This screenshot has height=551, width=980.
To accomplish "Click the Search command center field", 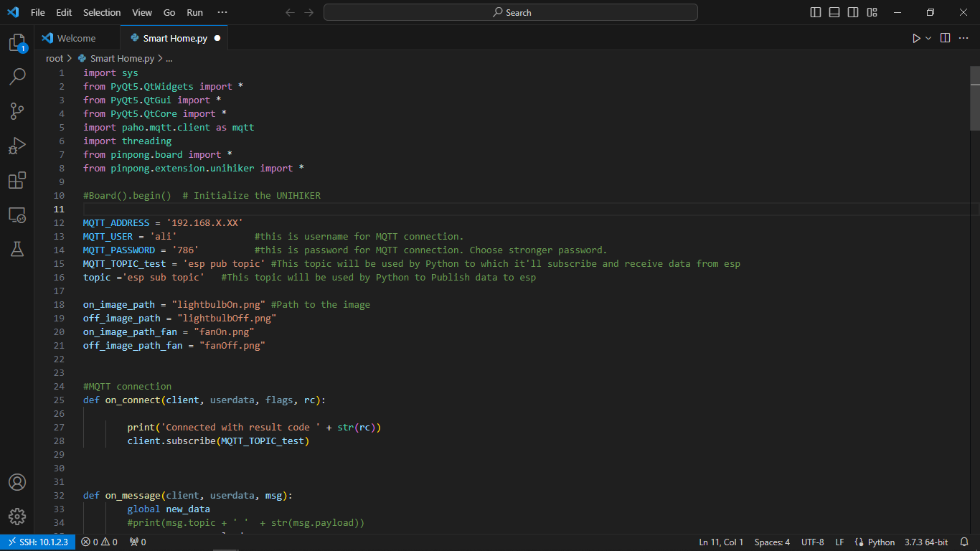I will pos(511,12).
